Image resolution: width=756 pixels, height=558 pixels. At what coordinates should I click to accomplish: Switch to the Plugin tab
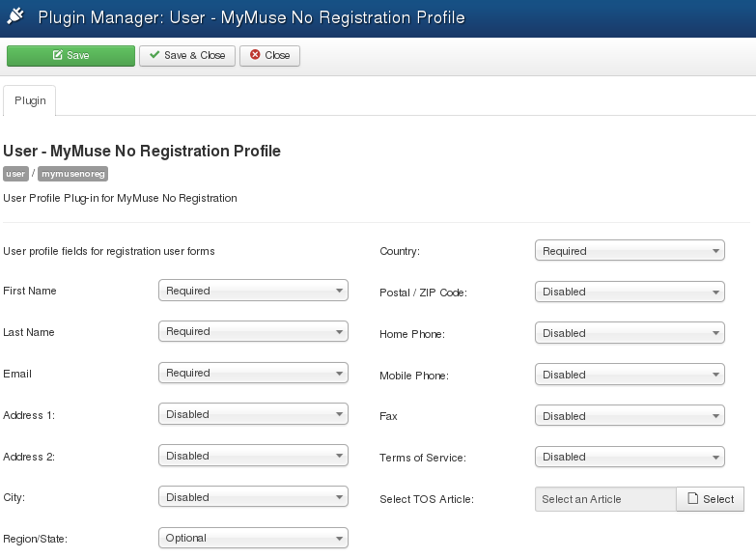coord(30,101)
